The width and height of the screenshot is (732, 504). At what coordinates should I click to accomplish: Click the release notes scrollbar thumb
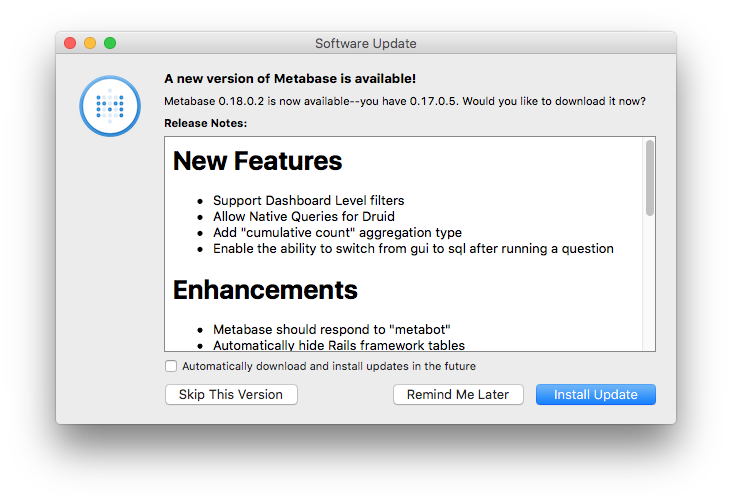pos(649,178)
